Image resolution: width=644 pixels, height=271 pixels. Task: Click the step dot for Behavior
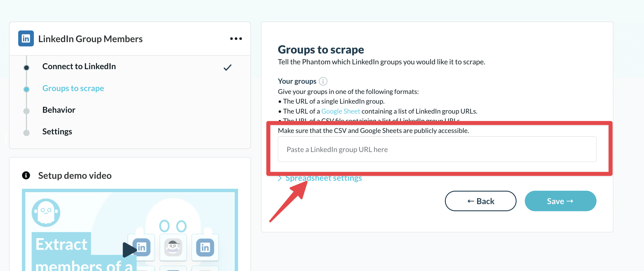point(26,111)
